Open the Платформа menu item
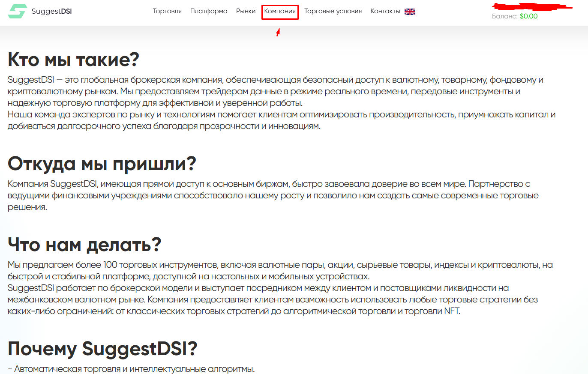 [x=209, y=11]
